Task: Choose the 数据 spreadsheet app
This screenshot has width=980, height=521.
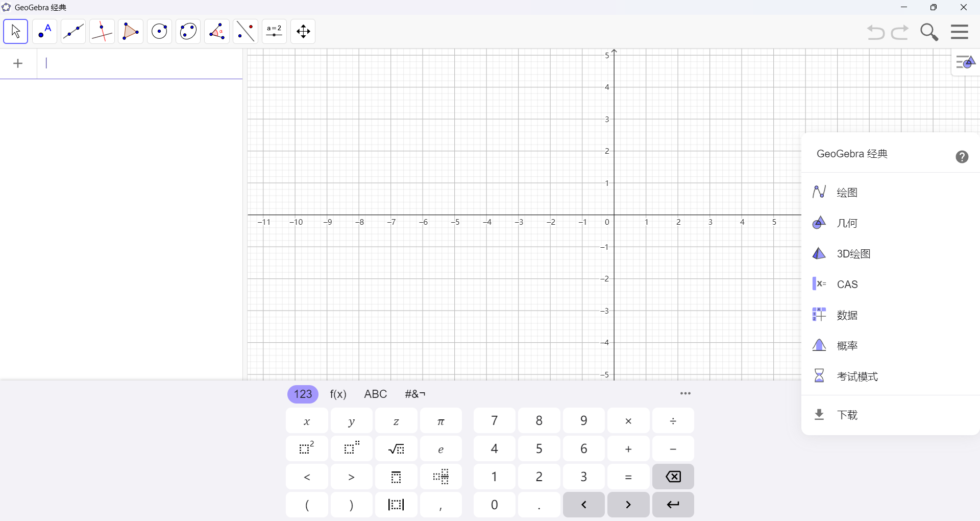Action: coord(890,315)
